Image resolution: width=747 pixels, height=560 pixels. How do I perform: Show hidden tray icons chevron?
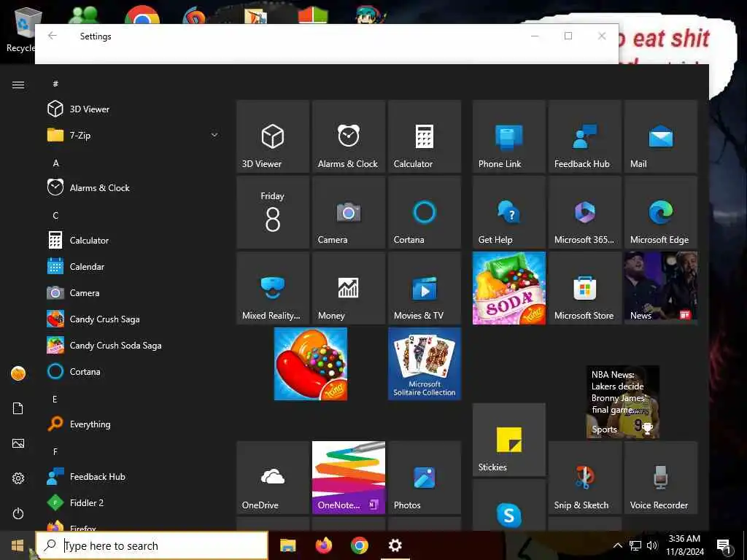point(617,545)
